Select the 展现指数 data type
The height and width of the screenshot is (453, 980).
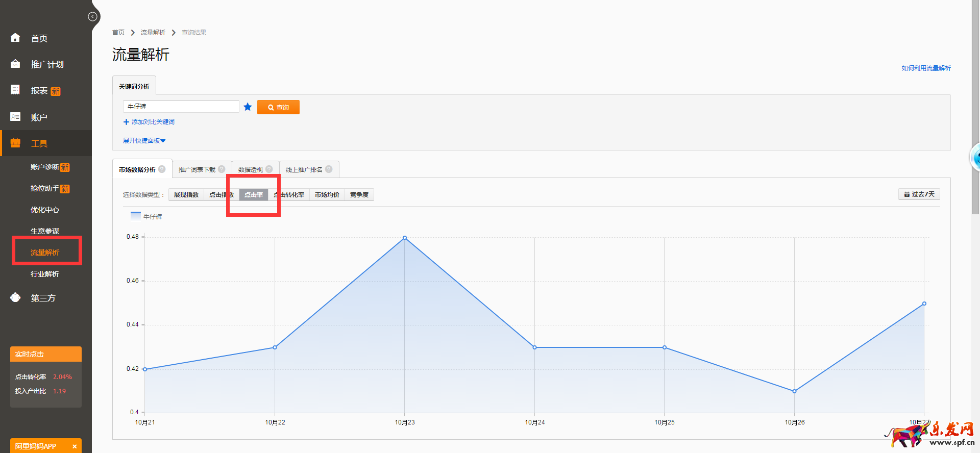click(186, 194)
